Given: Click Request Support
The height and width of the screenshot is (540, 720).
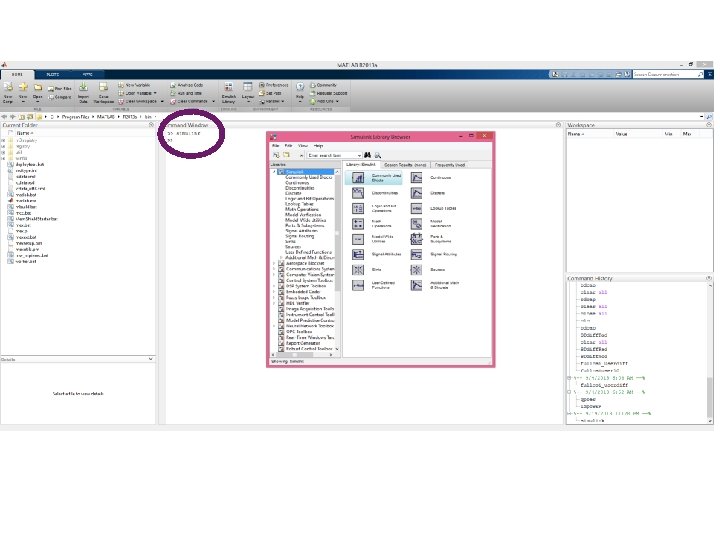Looking at the screenshot, I should tap(328, 93).
